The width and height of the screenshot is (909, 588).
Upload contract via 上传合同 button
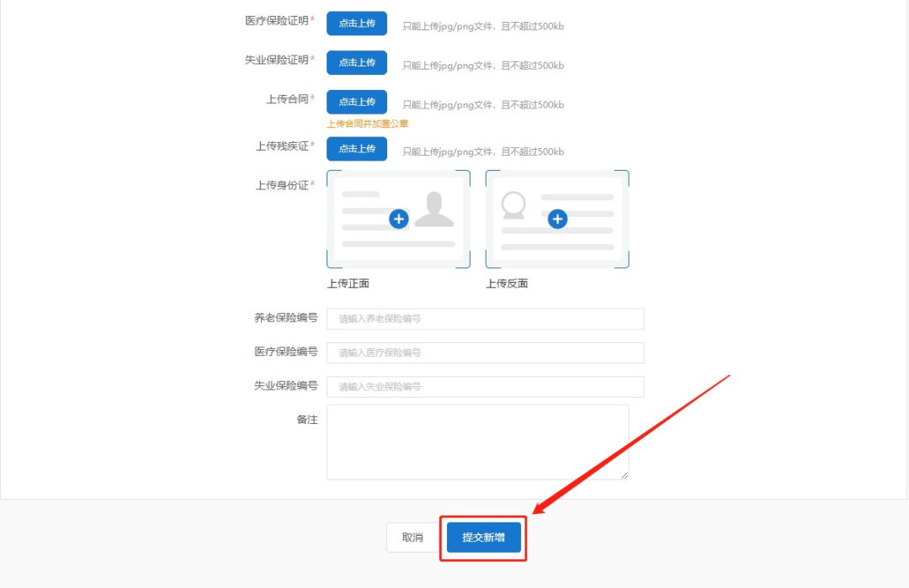pos(357,102)
